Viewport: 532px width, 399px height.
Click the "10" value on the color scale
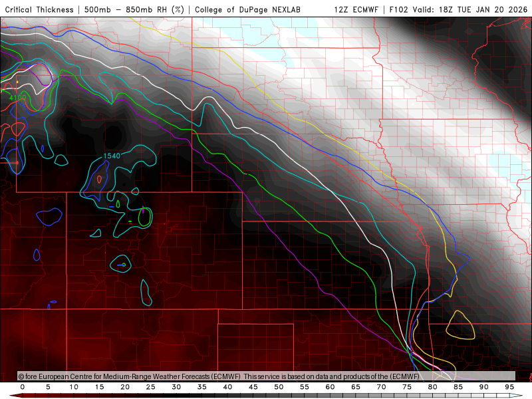click(74, 387)
